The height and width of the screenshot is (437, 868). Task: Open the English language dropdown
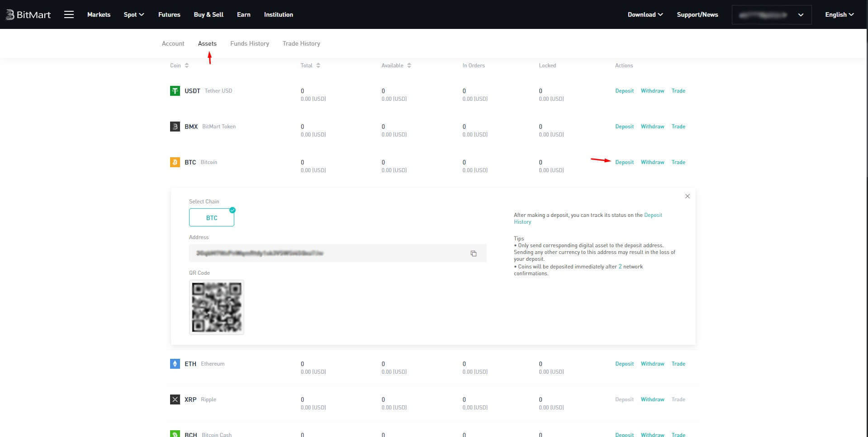point(839,14)
